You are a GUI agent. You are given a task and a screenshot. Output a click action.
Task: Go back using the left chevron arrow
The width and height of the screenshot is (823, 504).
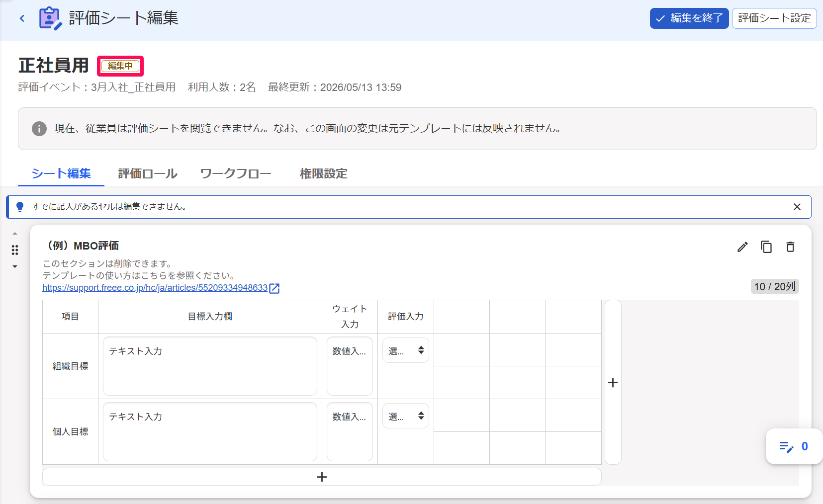click(x=22, y=18)
